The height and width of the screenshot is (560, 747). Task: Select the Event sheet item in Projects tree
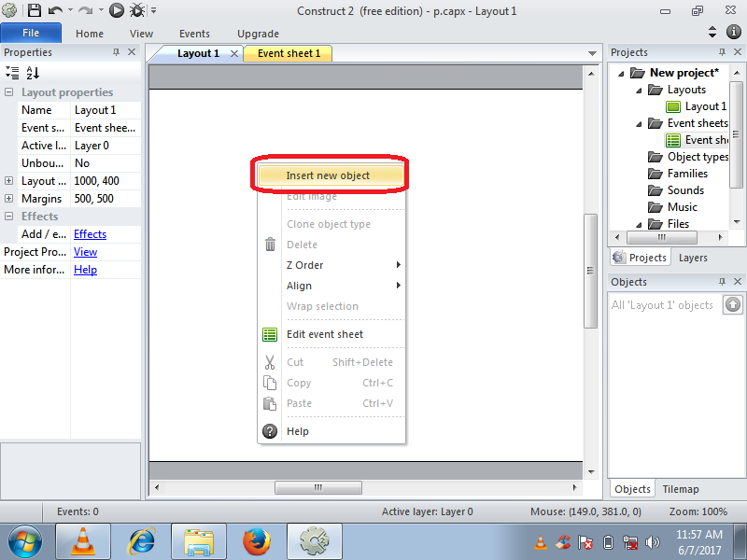pos(697,140)
